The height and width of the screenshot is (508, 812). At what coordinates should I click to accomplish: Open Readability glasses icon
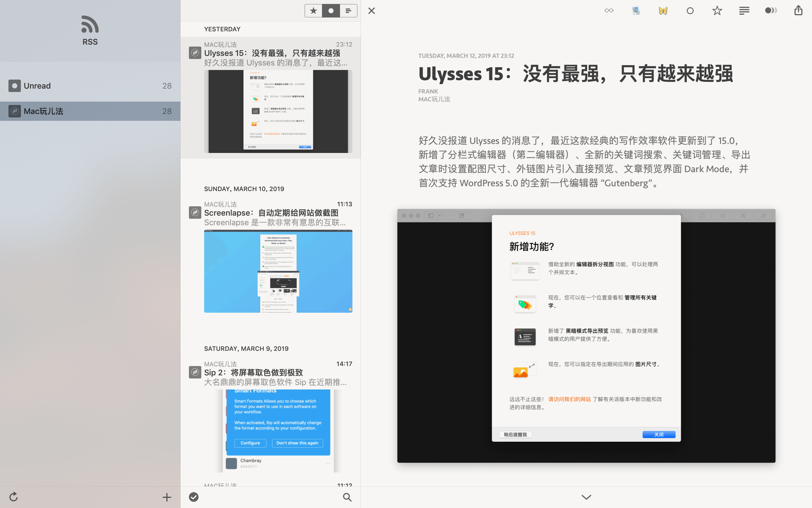tap(609, 11)
